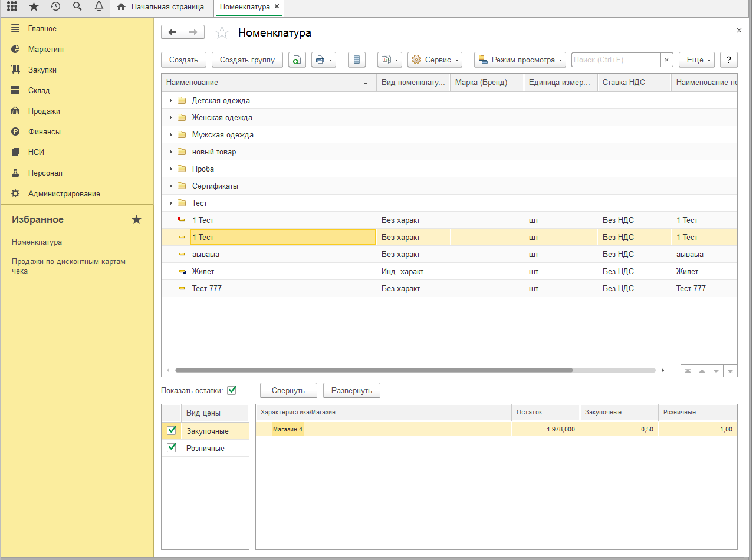Image resolution: width=756 pixels, height=560 pixels.
Task: Expand the новый товар folder
Action: [171, 151]
